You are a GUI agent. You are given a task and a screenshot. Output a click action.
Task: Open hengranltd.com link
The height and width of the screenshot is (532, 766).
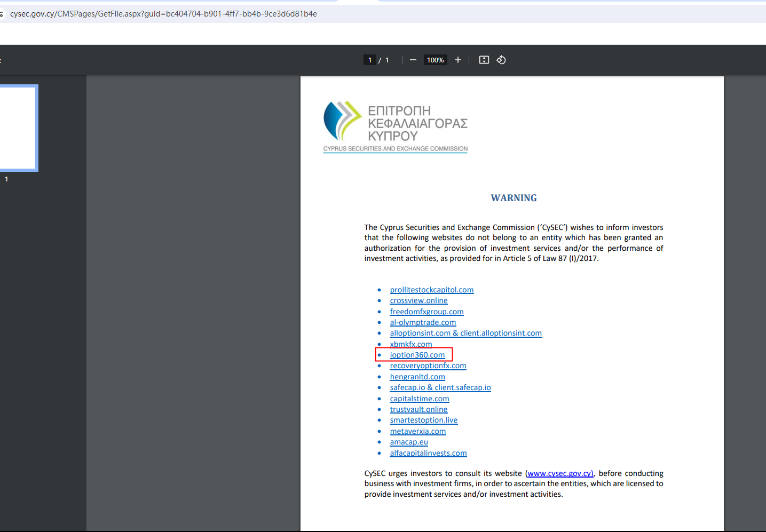(x=417, y=377)
